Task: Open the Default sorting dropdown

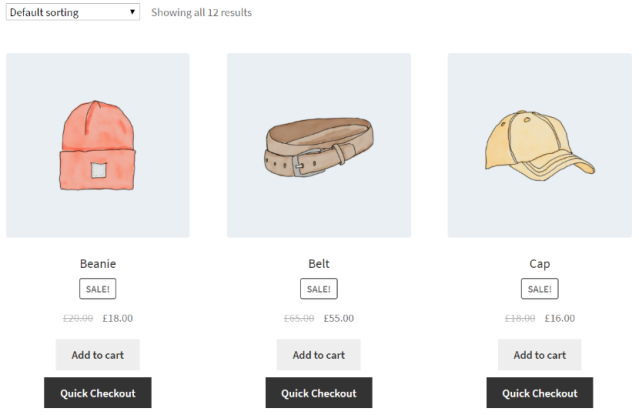Action: (73, 12)
